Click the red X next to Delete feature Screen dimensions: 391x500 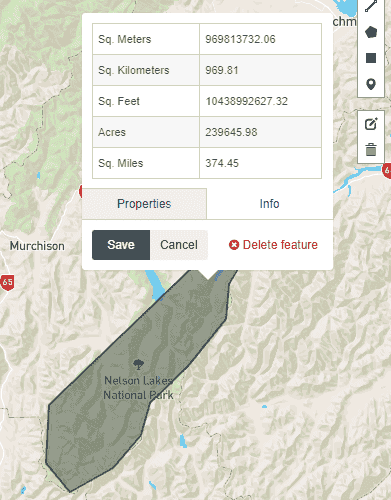[x=234, y=245]
